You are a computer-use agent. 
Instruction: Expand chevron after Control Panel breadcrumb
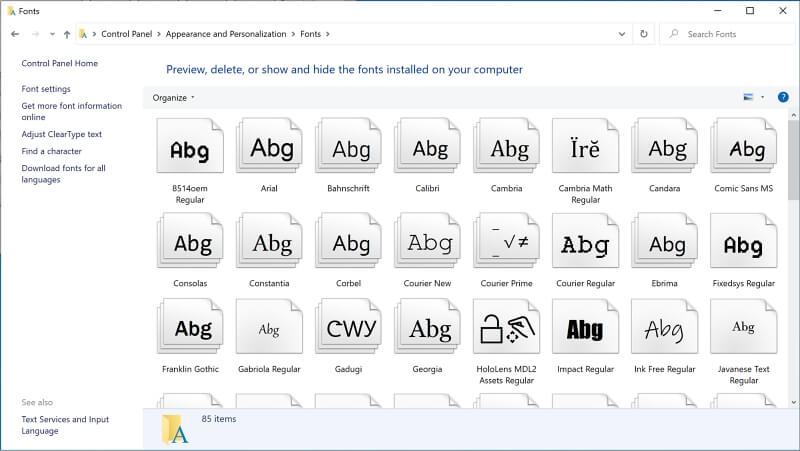[x=159, y=34]
